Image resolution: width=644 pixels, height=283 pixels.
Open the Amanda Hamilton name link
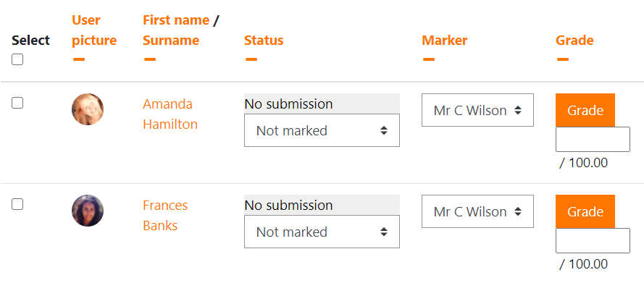coord(170,114)
